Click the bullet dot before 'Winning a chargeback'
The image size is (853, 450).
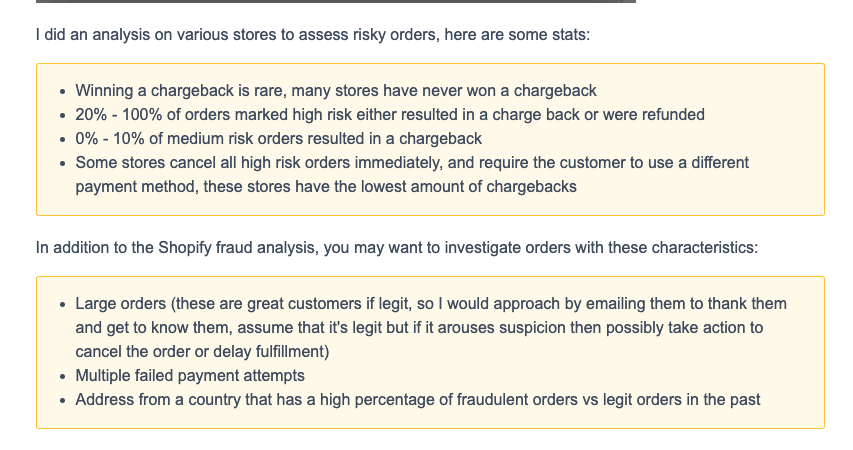(x=63, y=92)
